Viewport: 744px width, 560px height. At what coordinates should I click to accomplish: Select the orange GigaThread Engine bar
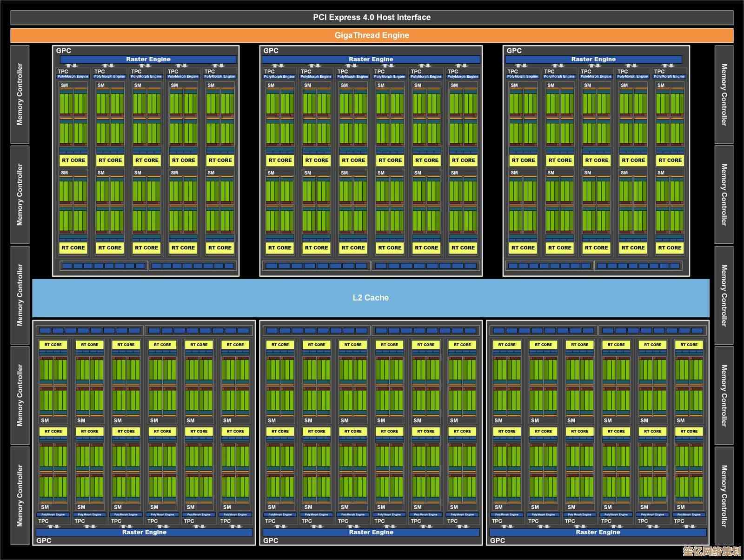coord(372,35)
